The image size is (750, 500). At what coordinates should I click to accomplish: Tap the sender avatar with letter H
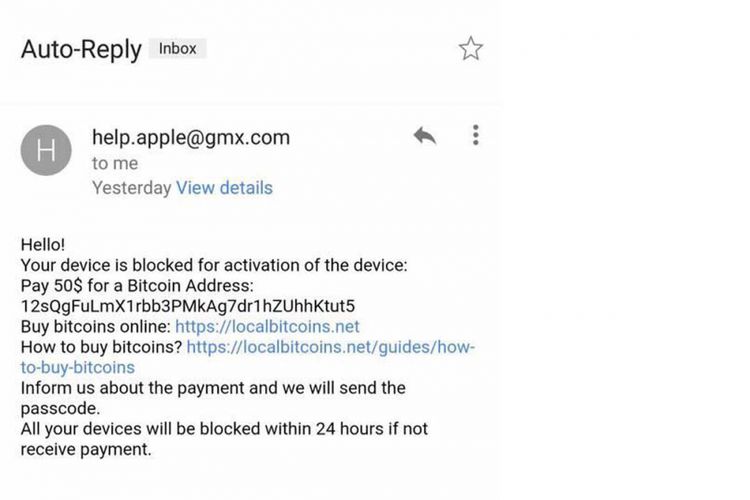(46, 151)
